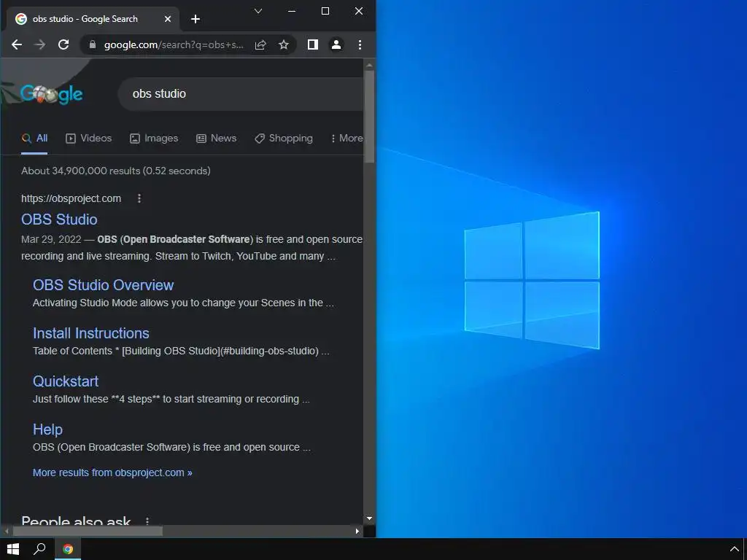
Task: Click the lock icon in address bar
Action: click(x=93, y=44)
